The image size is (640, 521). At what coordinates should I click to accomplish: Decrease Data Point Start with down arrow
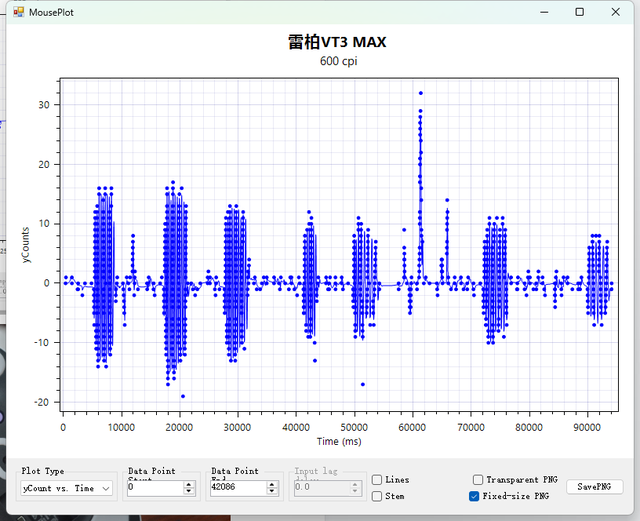(x=189, y=492)
